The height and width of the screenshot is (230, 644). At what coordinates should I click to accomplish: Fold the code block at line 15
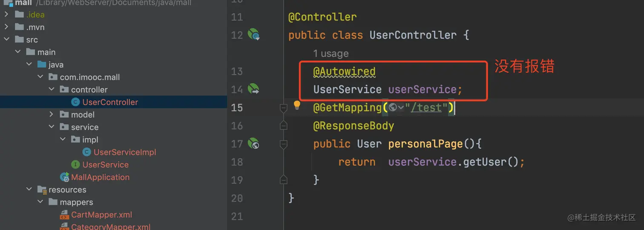coord(283,108)
